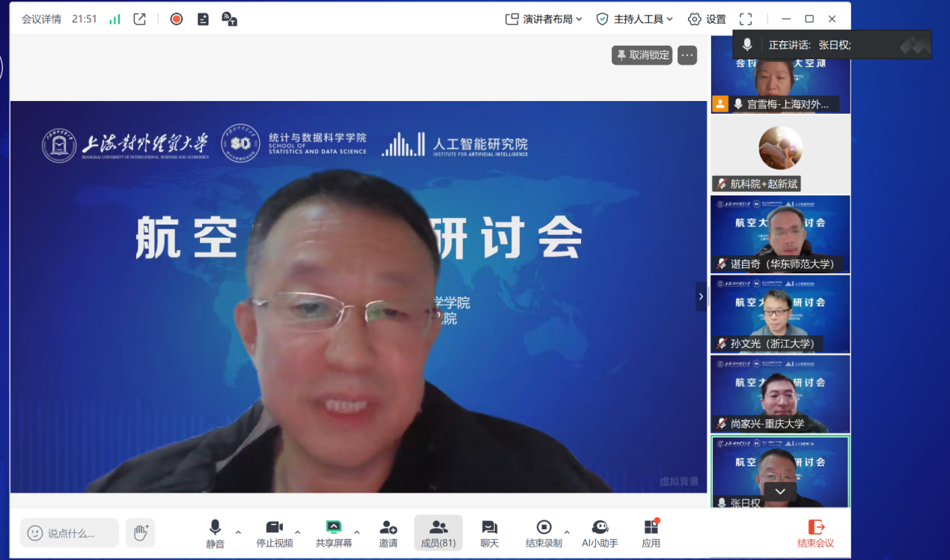The image size is (950, 560).
Task: Stop the recording via 结束录制
Action: (x=544, y=533)
